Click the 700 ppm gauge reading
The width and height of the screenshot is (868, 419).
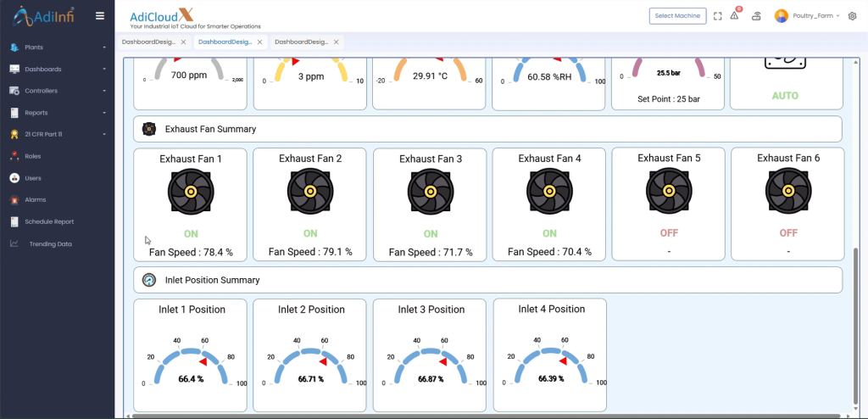tap(189, 75)
